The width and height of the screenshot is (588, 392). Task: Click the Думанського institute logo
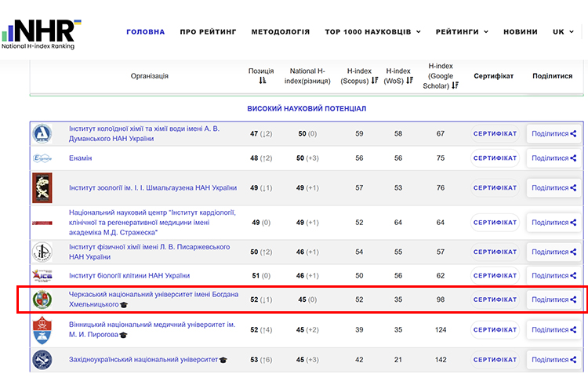tap(42, 133)
